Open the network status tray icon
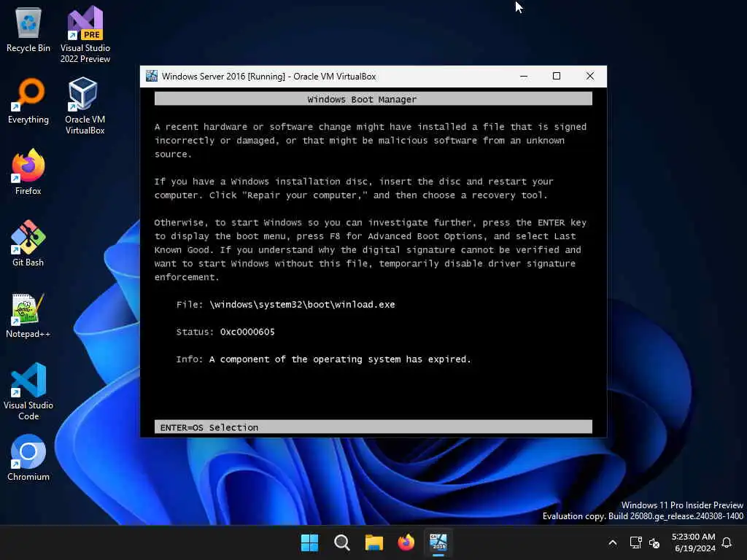This screenshot has width=747, height=560. (635, 542)
